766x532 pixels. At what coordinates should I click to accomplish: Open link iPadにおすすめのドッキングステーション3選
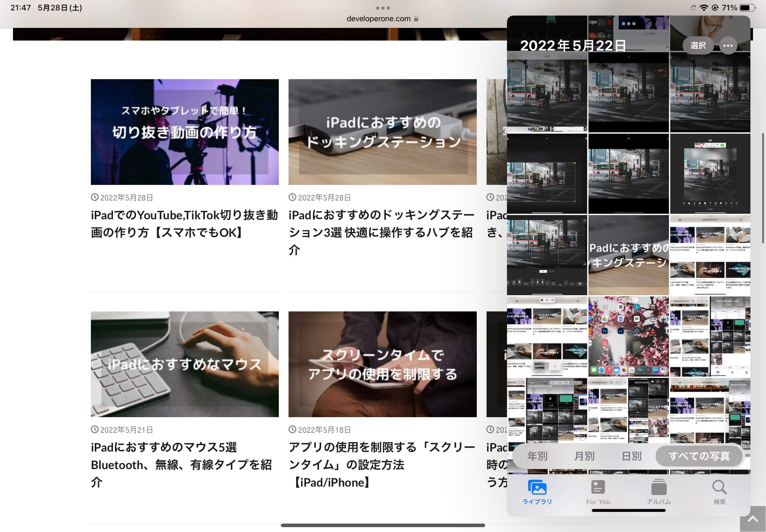pyautogui.click(x=381, y=232)
